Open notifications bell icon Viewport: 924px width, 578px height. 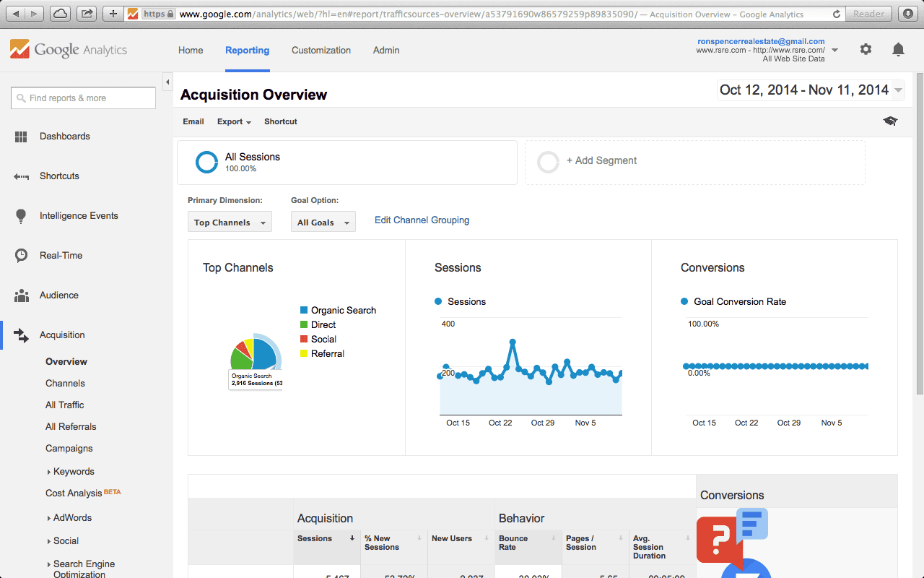click(x=898, y=49)
